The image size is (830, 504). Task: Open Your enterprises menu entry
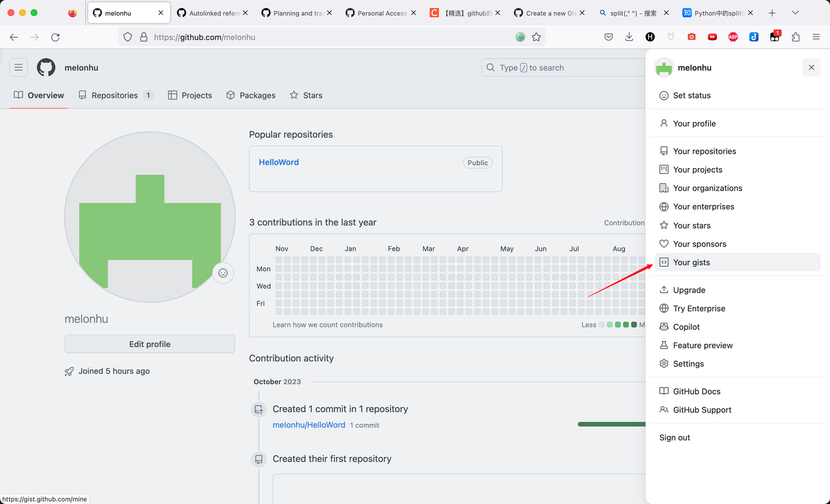[x=738, y=206]
